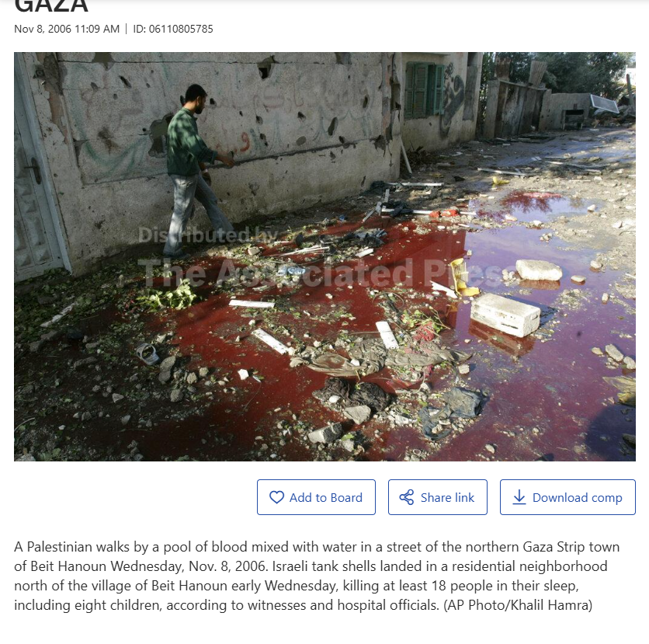Open the 'Share link' button text
Screen dimensions: 649x644
447,497
